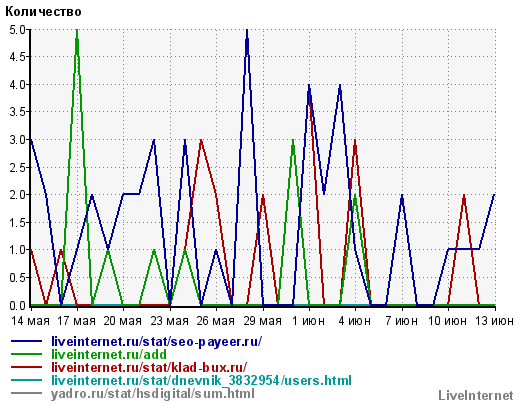The image size is (520, 405).
Task: Click the gray legend line swatch
Action: [27, 393]
